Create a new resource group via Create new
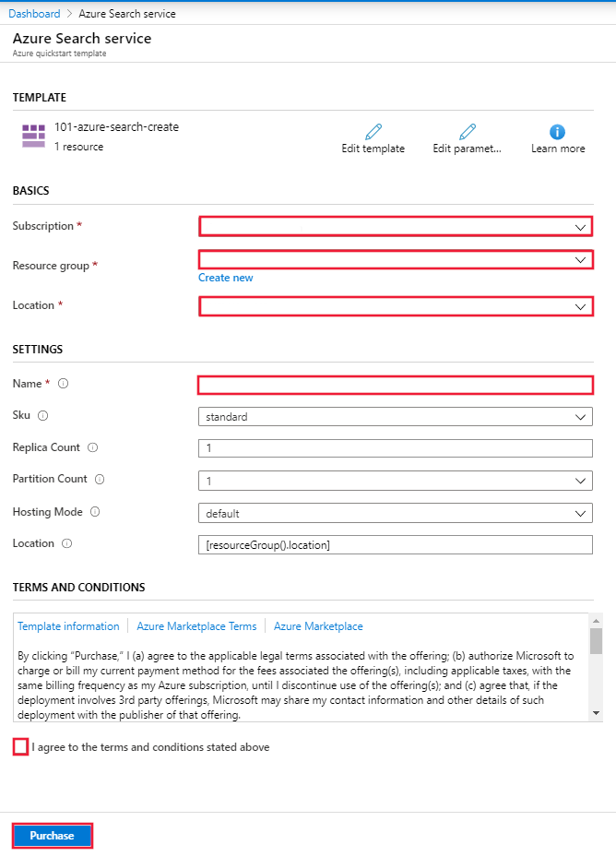The height and width of the screenshot is (857, 616). pos(225,277)
